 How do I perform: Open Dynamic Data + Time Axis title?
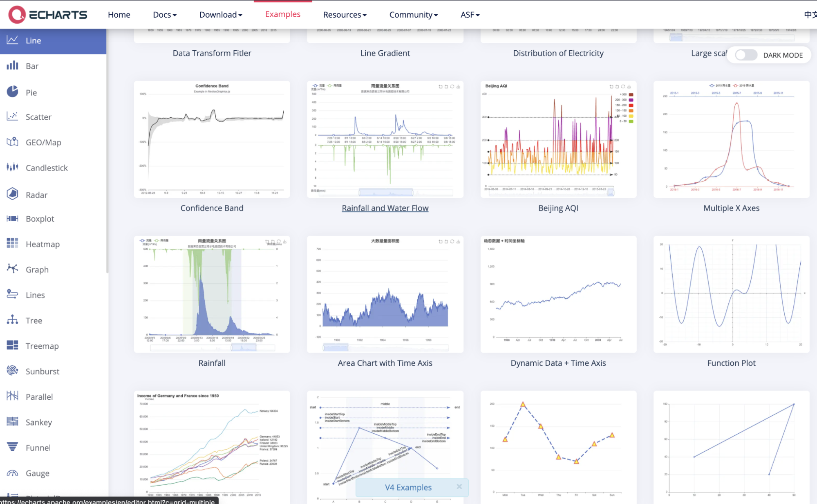point(558,363)
